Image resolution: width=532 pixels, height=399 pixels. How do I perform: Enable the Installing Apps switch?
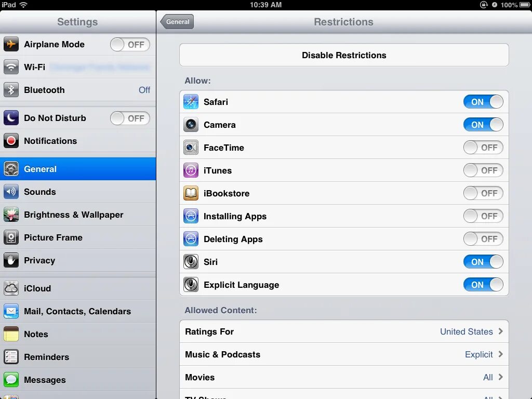coord(483,216)
